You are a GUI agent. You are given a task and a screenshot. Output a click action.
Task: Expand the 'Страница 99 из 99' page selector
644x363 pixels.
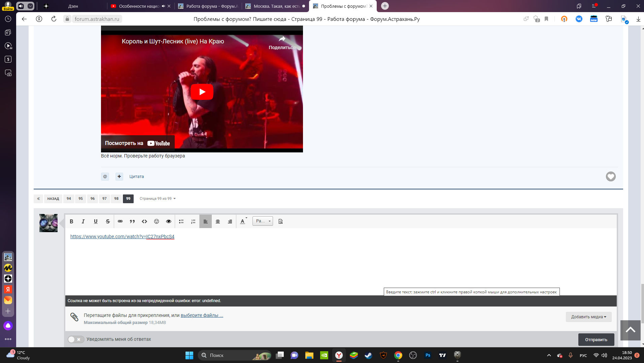pos(158,199)
